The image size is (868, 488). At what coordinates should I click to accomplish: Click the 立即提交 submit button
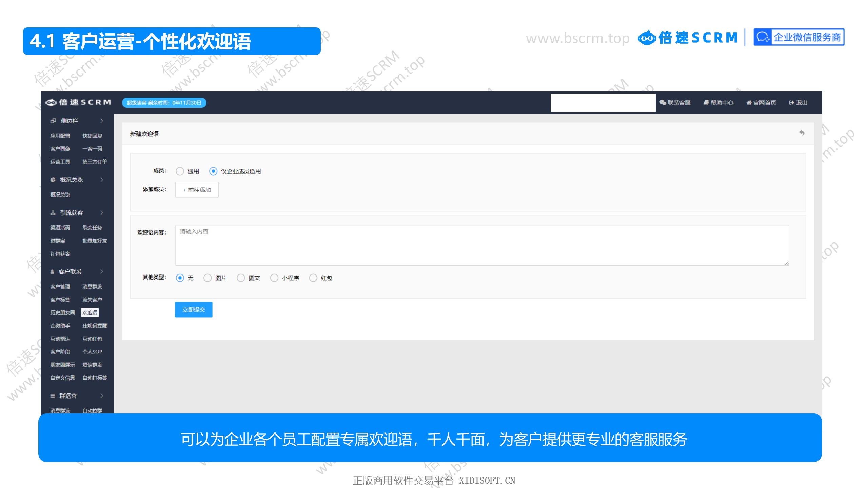coord(194,310)
